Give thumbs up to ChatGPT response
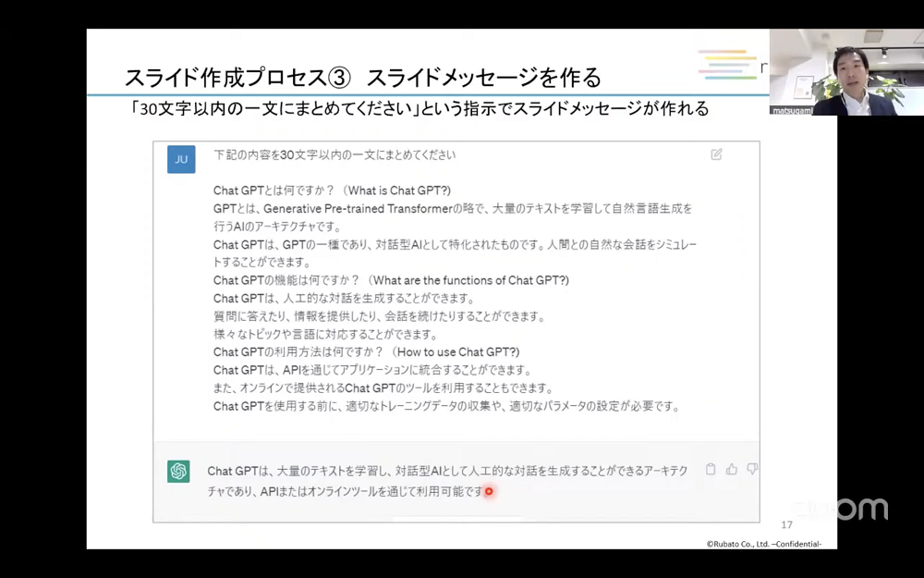Viewport: 924px width, 578px height. point(732,470)
